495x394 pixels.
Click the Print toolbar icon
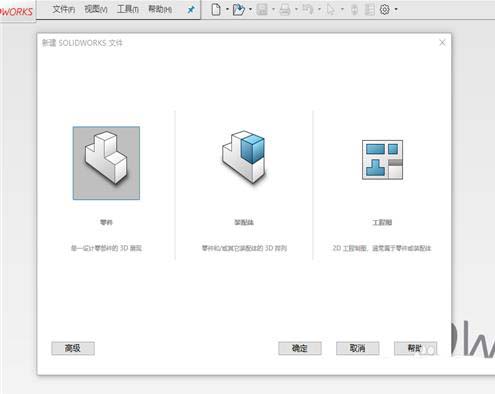click(285, 10)
